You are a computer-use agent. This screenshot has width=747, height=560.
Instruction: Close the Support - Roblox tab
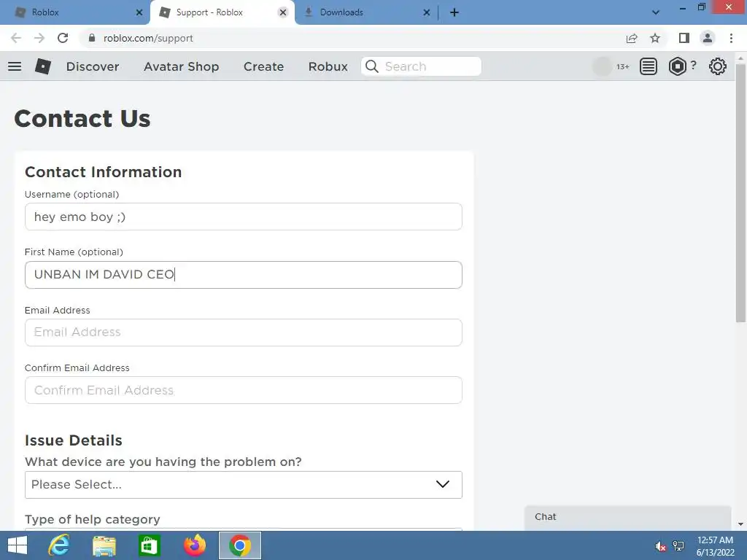(x=283, y=12)
